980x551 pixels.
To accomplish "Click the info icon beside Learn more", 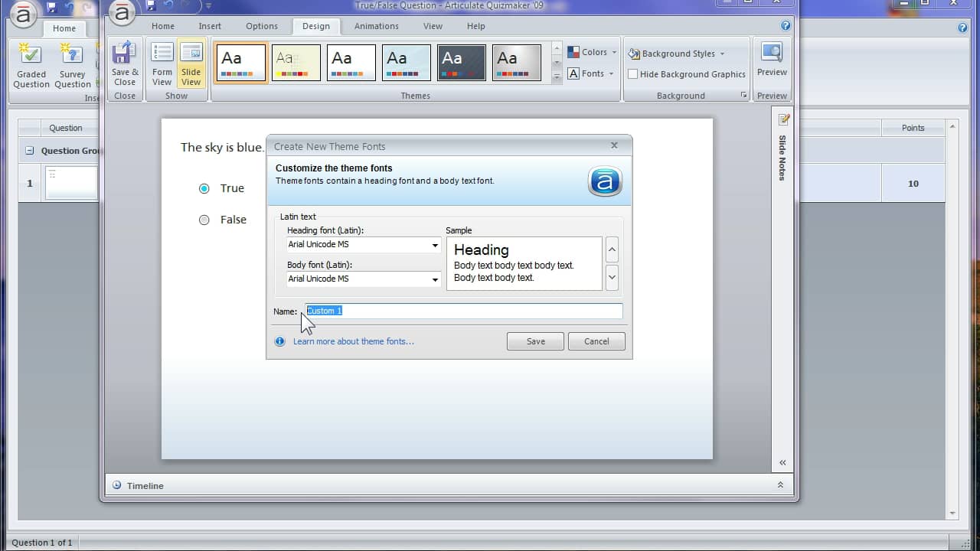I will point(279,341).
